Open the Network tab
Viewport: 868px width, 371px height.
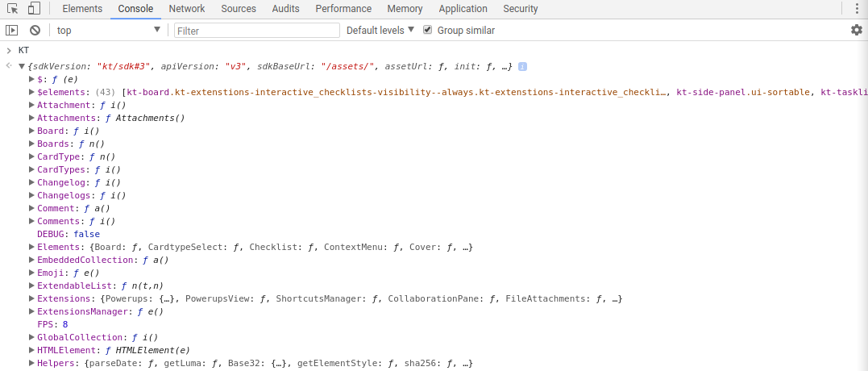(187, 9)
